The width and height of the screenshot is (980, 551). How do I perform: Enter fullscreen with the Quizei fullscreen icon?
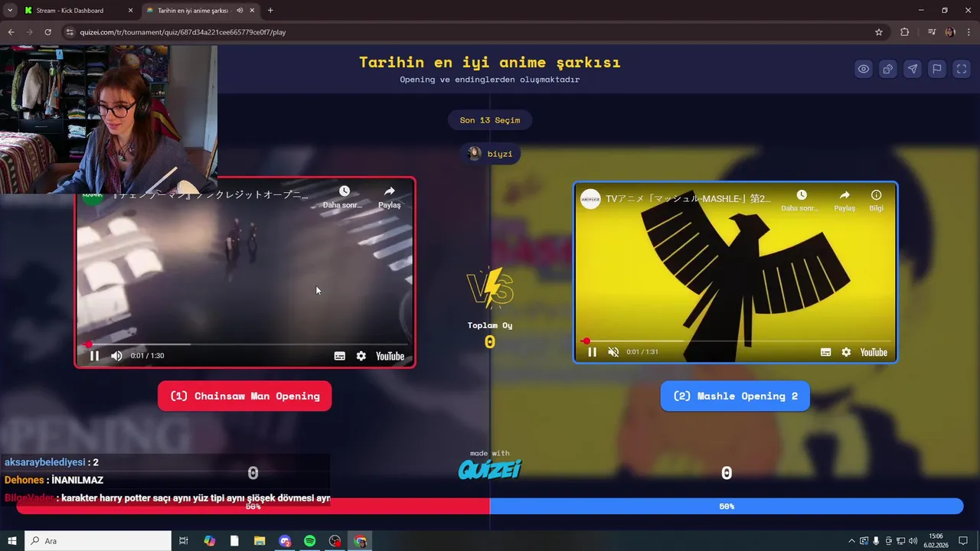click(x=962, y=69)
